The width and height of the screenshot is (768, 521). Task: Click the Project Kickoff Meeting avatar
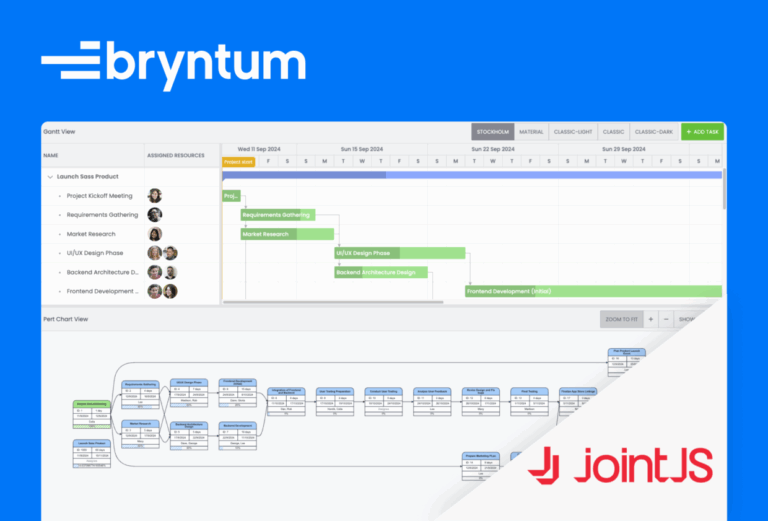click(155, 196)
